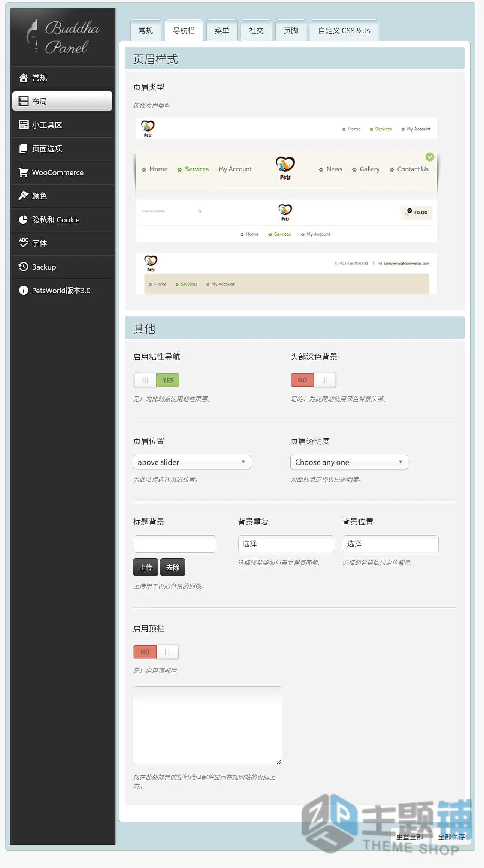Toggle the 启用顶栏 NO switch
484x868 pixels.
[156, 652]
